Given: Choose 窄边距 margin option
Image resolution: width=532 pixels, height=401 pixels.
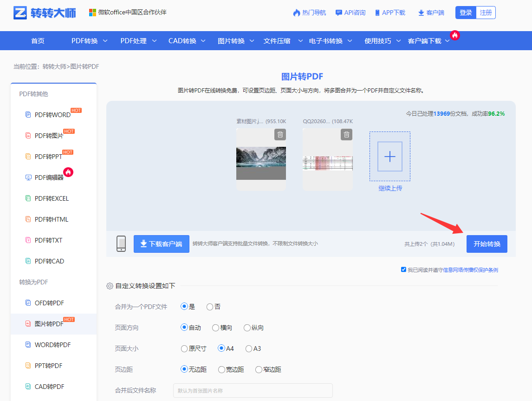Looking at the screenshot, I should pos(259,369).
